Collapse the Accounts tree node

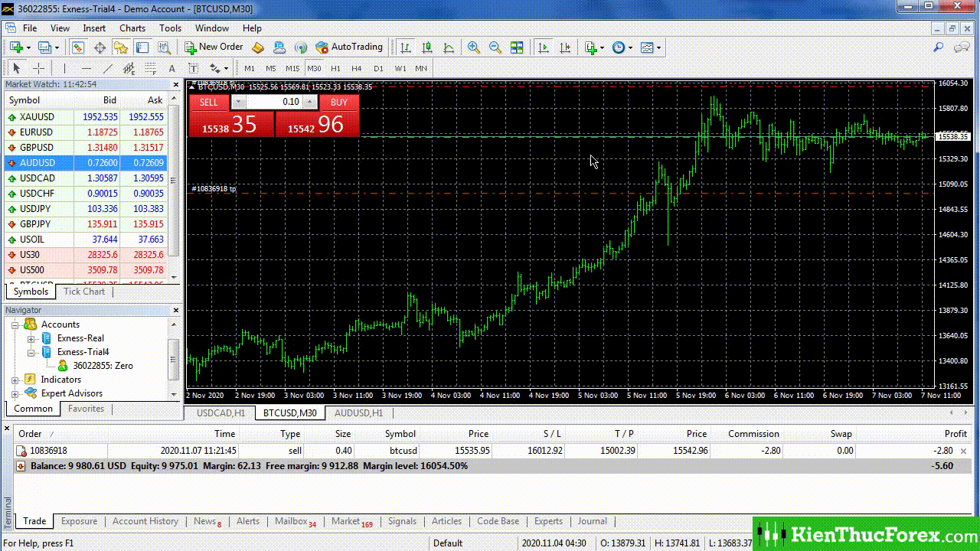click(15, 324)
